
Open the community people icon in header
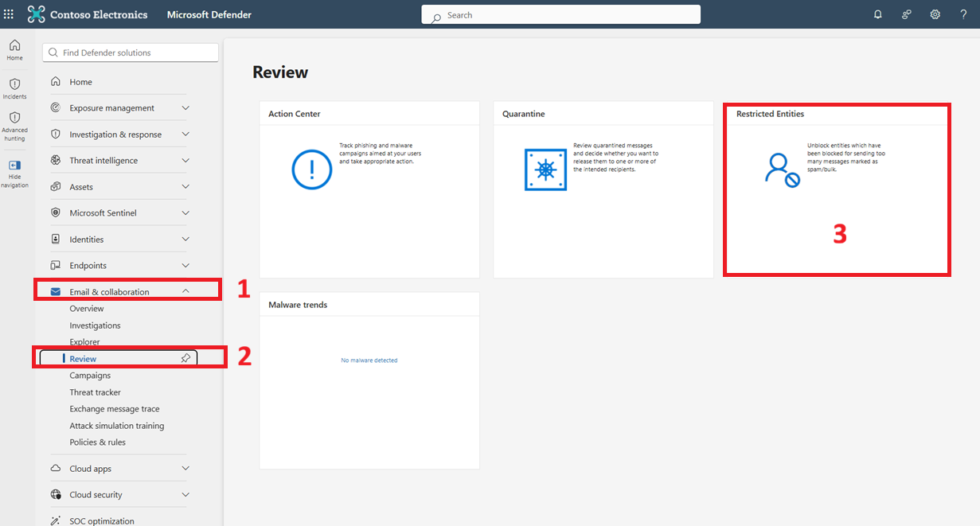coord(907,14)
